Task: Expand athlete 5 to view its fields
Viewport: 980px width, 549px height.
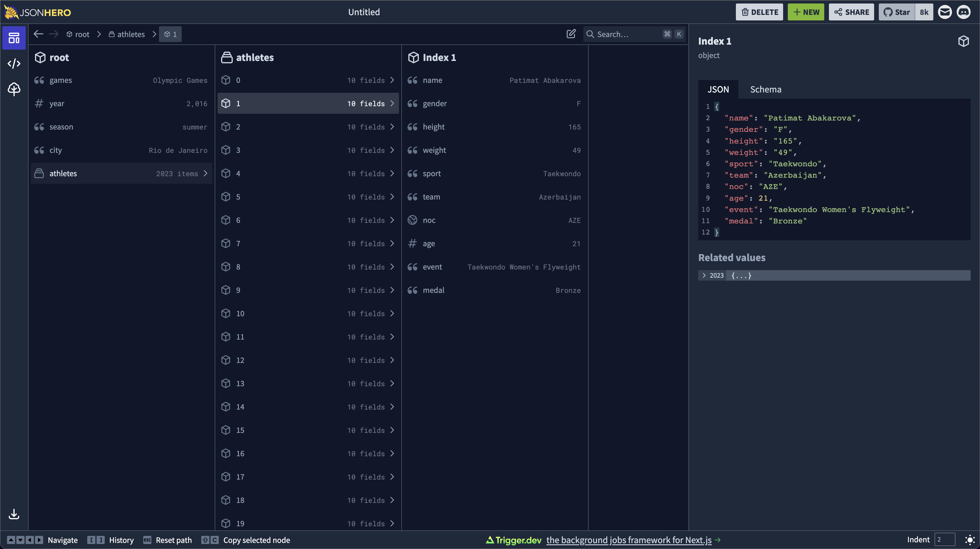Action: pyautogui.click(x=392, y=197)
